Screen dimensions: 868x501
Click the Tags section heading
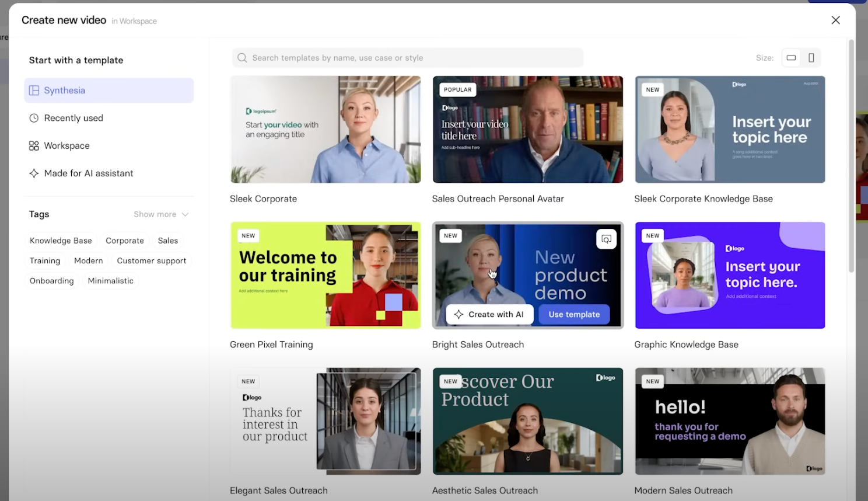click(x=39, y=214)
